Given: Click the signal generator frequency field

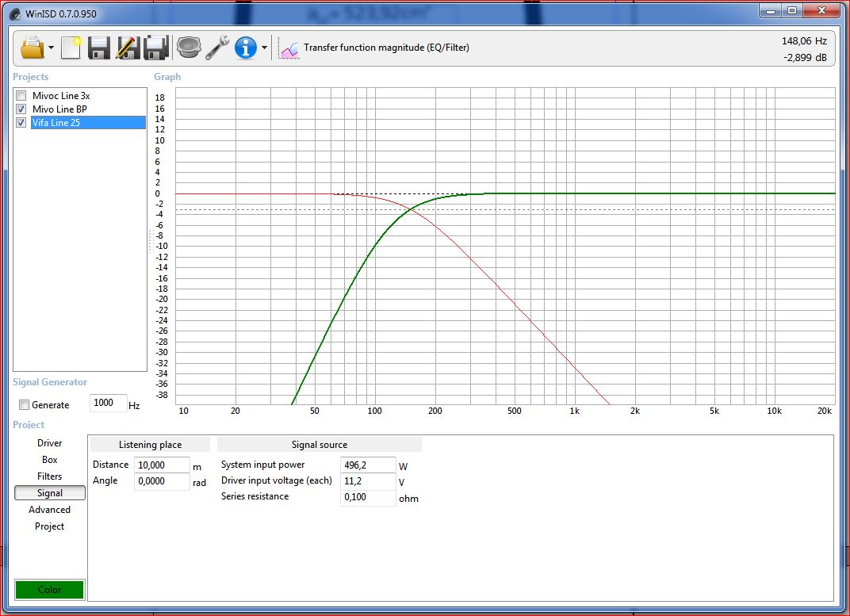Looking at the screenshot, I should pyautogui.click(x=108, y=403).
